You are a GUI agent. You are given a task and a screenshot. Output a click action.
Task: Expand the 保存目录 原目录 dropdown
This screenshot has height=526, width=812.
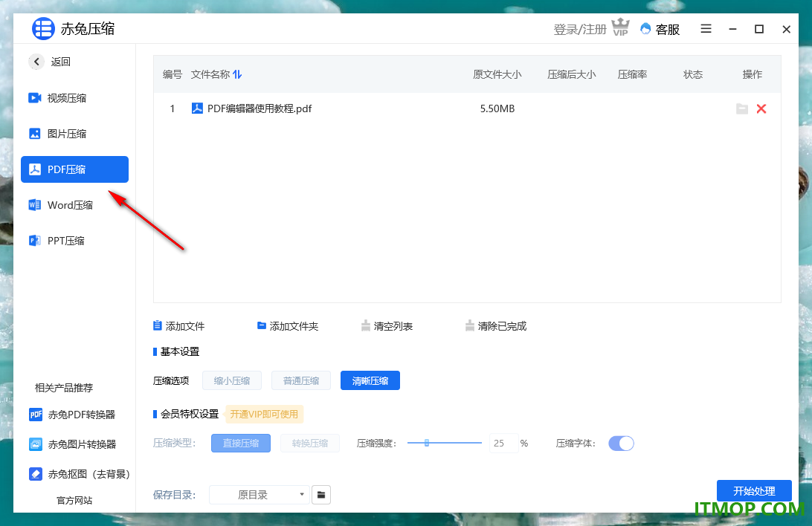(259, 495)
